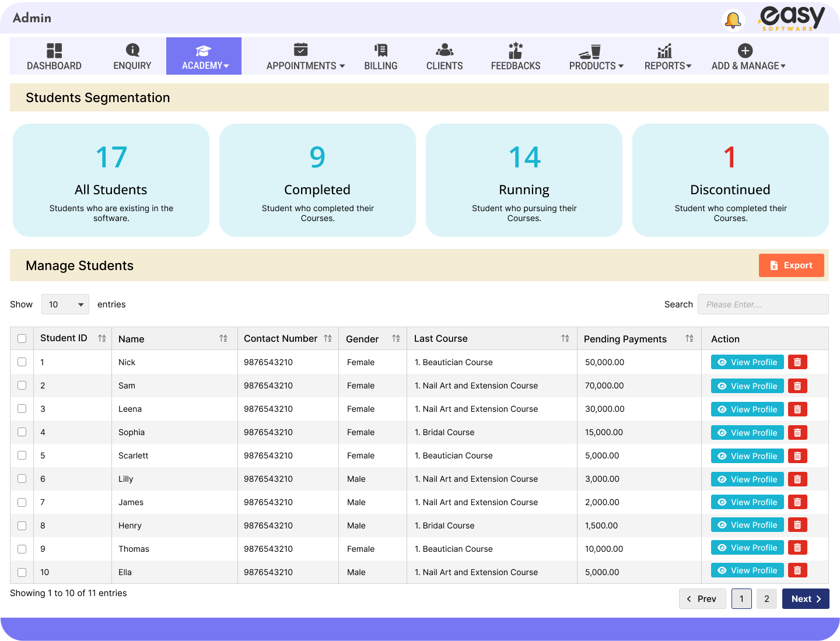Open the Dashboard navigation icon
The width and height of the screenshot is (840, 641).
click(54, 51)
